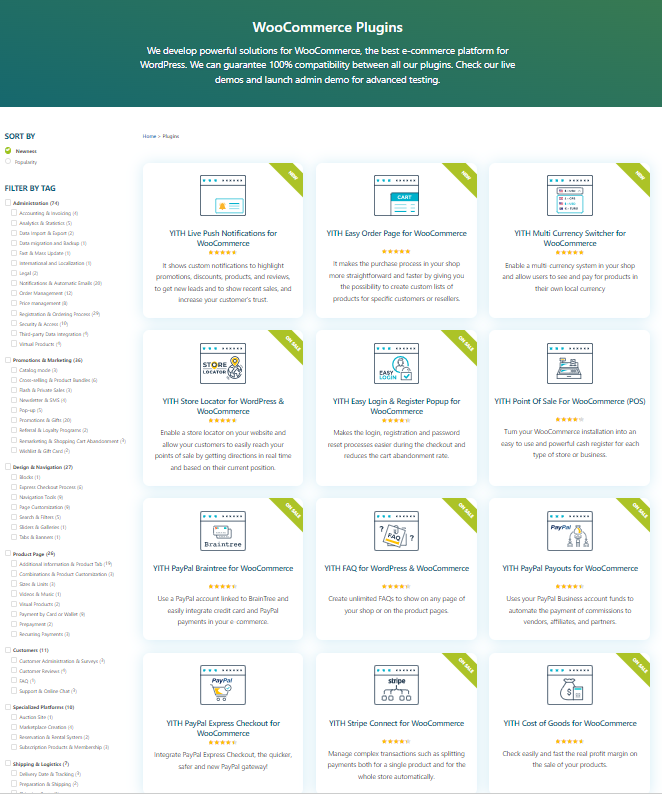The height and width of the screenshot is (806, 662).
Task: Open the Multi Currency Switcher plugin icon
Action: tap(569, 195)
